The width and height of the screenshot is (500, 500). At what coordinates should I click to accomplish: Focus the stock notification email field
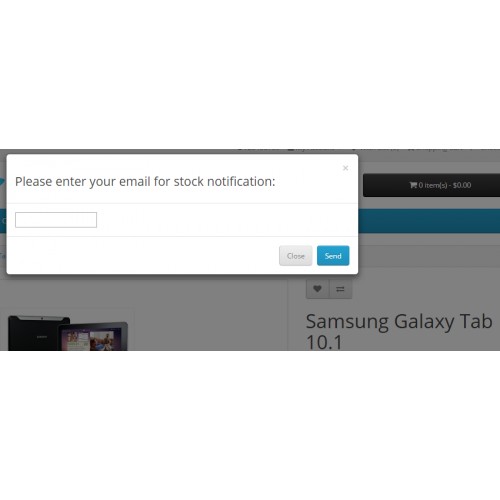[x=56, y=220]
